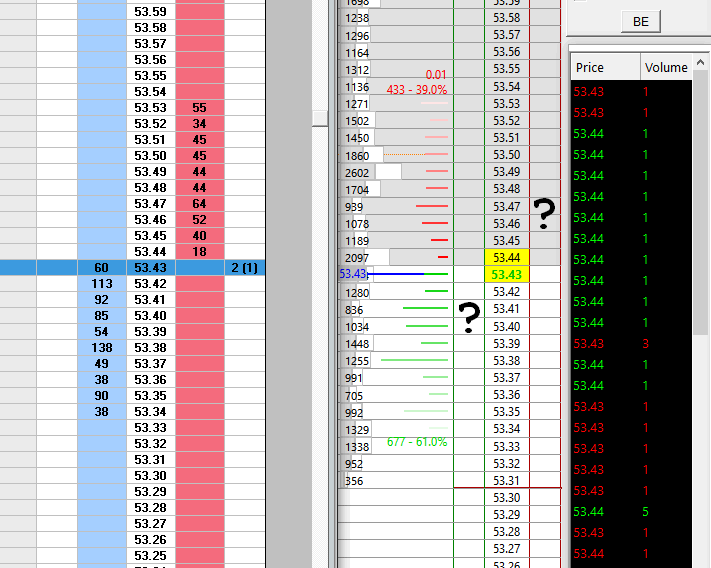This screenshot has width=711, height=568.
Task: Click volume 1860 in the right ladder
Action: tap(357, 156)
